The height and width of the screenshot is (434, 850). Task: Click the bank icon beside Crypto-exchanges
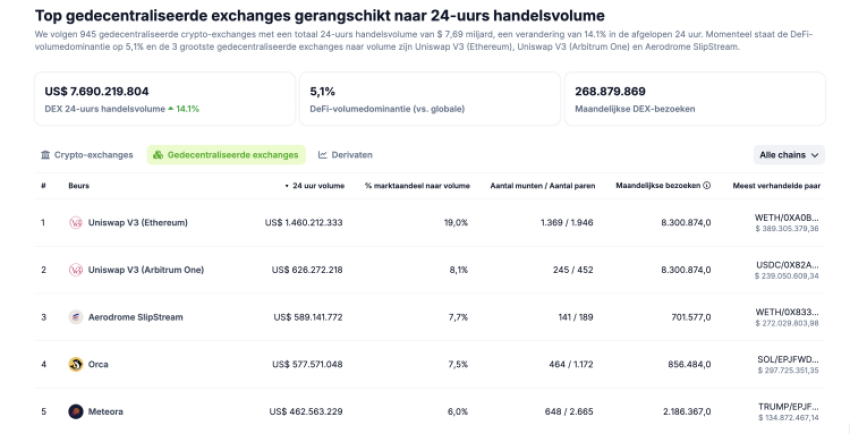45,155
